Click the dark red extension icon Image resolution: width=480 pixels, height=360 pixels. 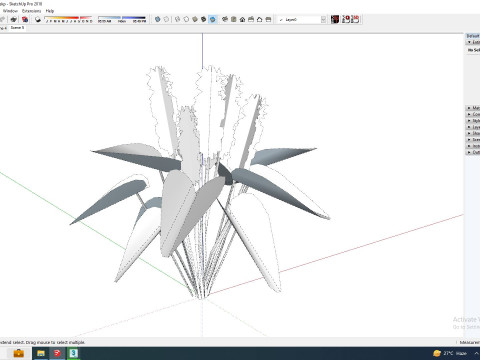[335, 19]
